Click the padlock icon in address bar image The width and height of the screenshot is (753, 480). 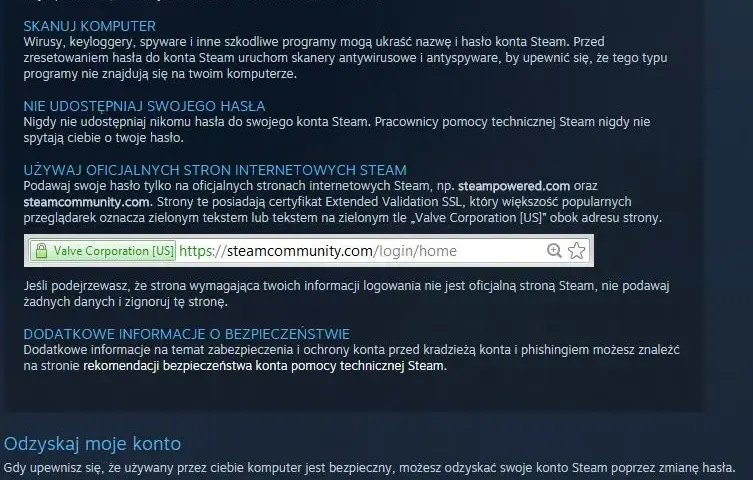41,251
